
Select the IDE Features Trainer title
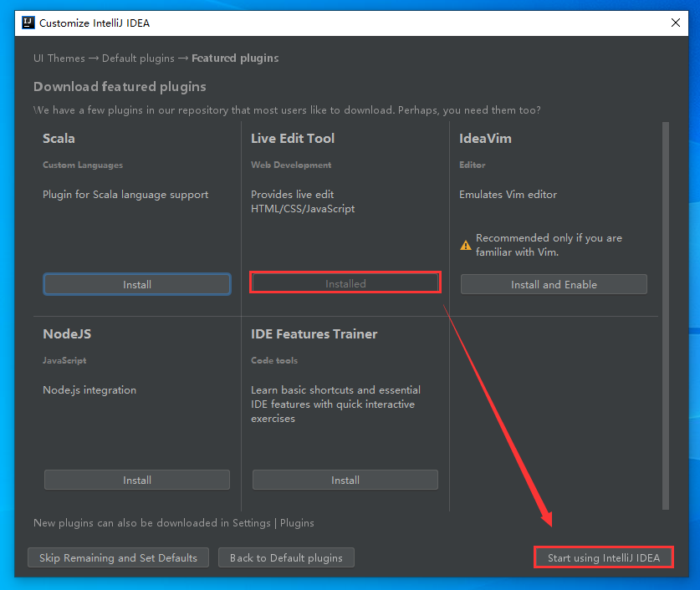[x=314, y=334]
